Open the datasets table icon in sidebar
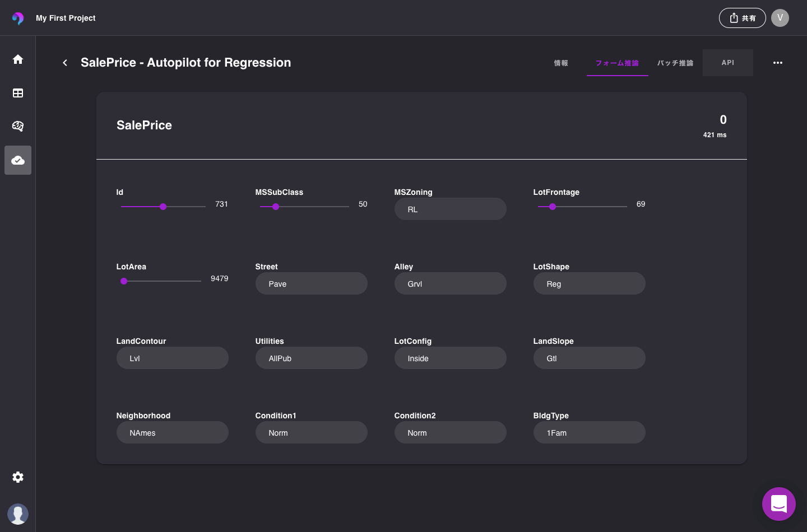 coord(18,93)
